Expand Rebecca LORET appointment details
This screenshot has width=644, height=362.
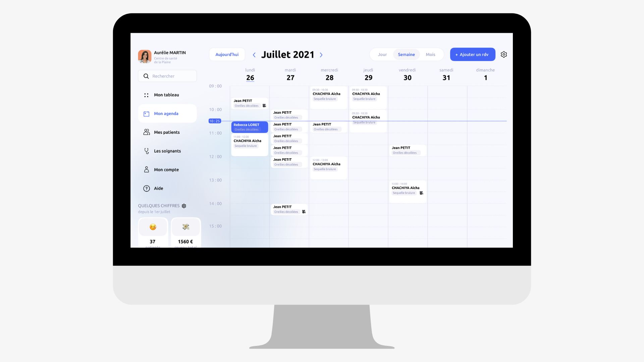(x=249, y=127)
